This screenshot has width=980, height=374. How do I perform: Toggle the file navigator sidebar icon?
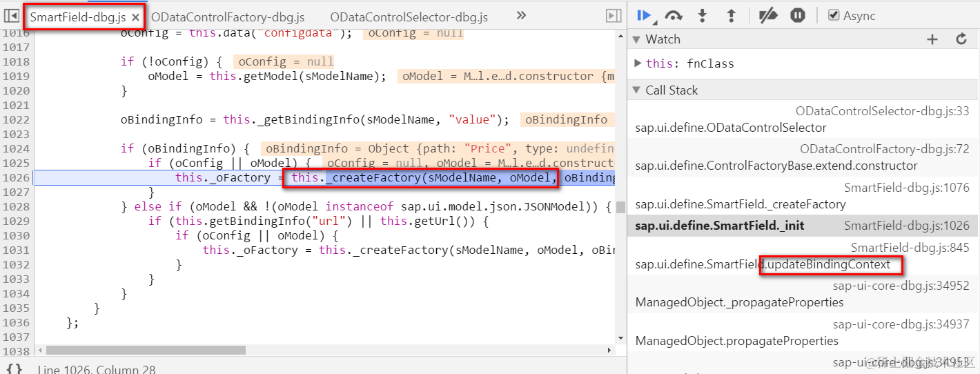(11, 15)
